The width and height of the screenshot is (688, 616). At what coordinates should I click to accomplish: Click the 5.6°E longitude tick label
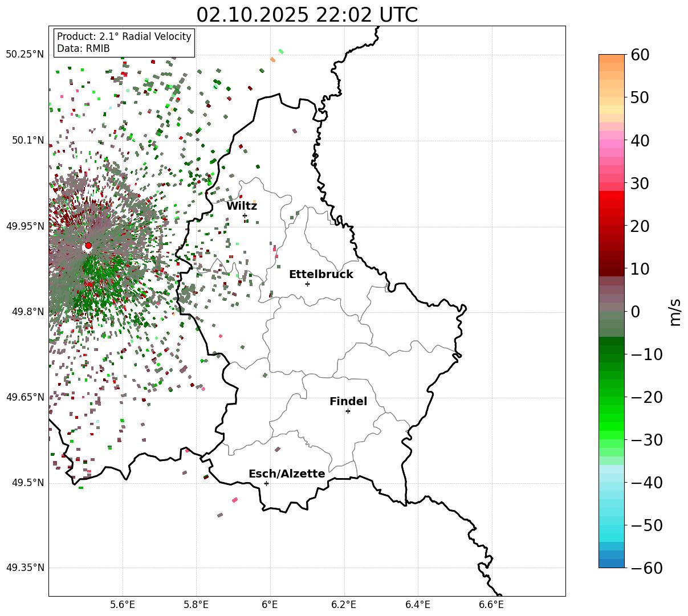123,605
